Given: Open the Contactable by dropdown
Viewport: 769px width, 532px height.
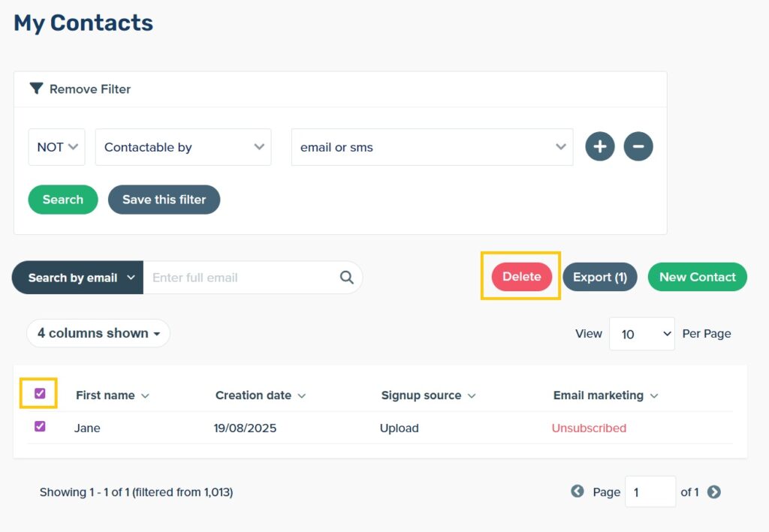Looking at the screenshot, I should click(182, 147).
